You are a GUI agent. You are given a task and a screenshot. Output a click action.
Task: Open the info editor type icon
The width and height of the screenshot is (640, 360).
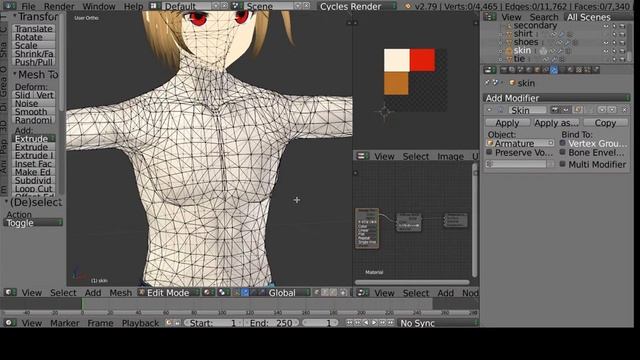tap(9, 7)
